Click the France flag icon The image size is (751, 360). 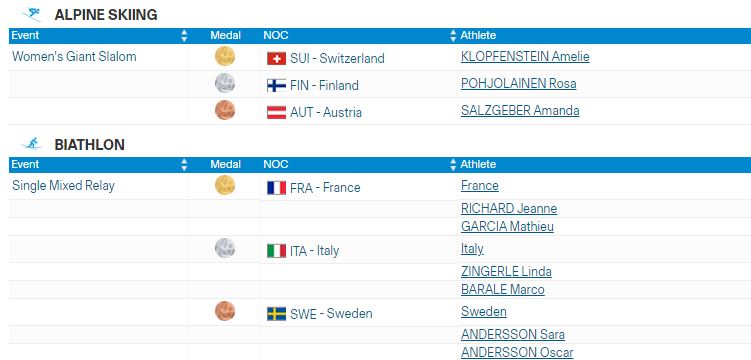(x=276, y=188)
